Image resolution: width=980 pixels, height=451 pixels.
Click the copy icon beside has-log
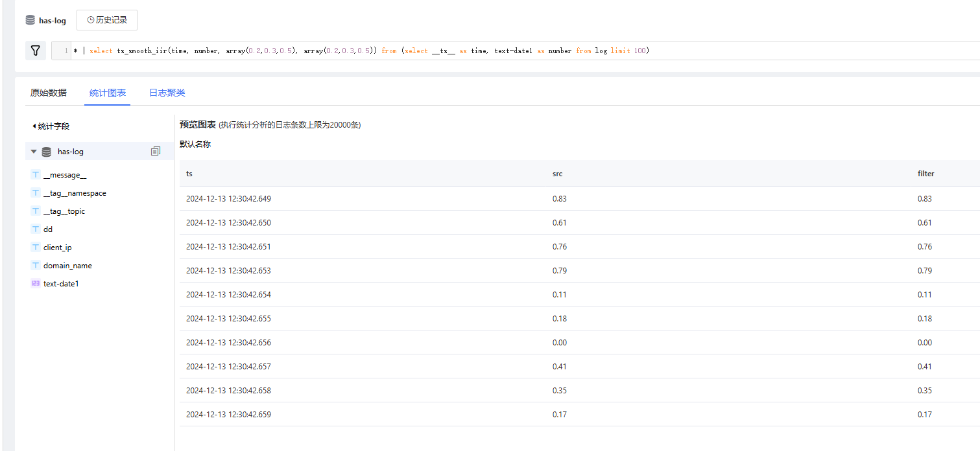[156, 151]
